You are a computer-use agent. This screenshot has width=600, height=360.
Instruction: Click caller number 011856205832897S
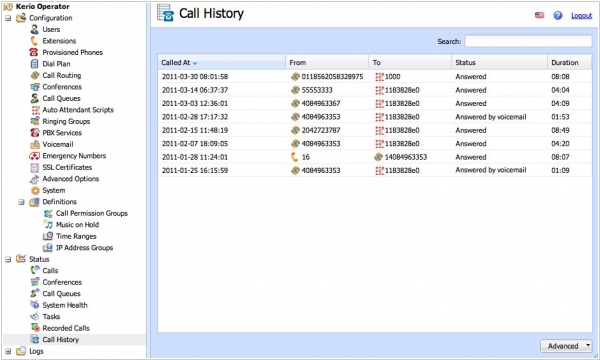point(332,77)
